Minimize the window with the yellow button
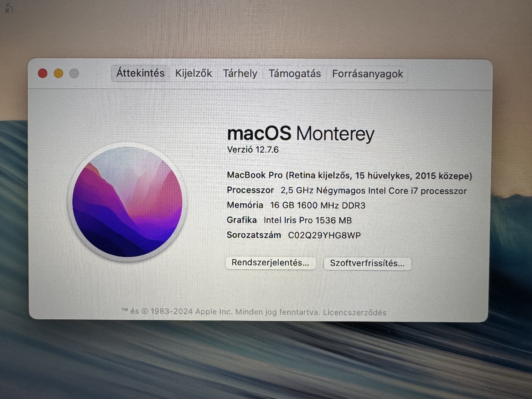The height and width of the screenshot is (399, 532). coord(59,73)
